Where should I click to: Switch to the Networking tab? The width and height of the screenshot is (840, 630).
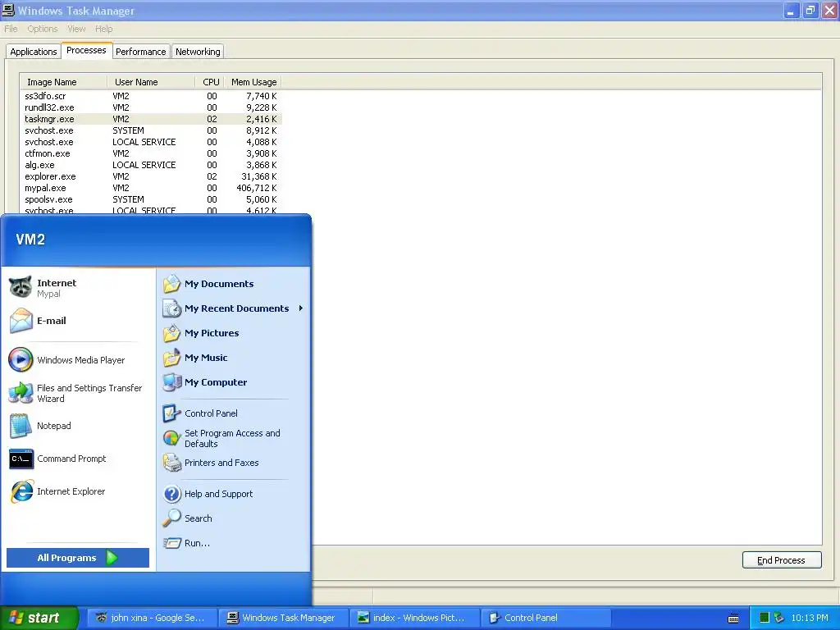coord(198,52)
